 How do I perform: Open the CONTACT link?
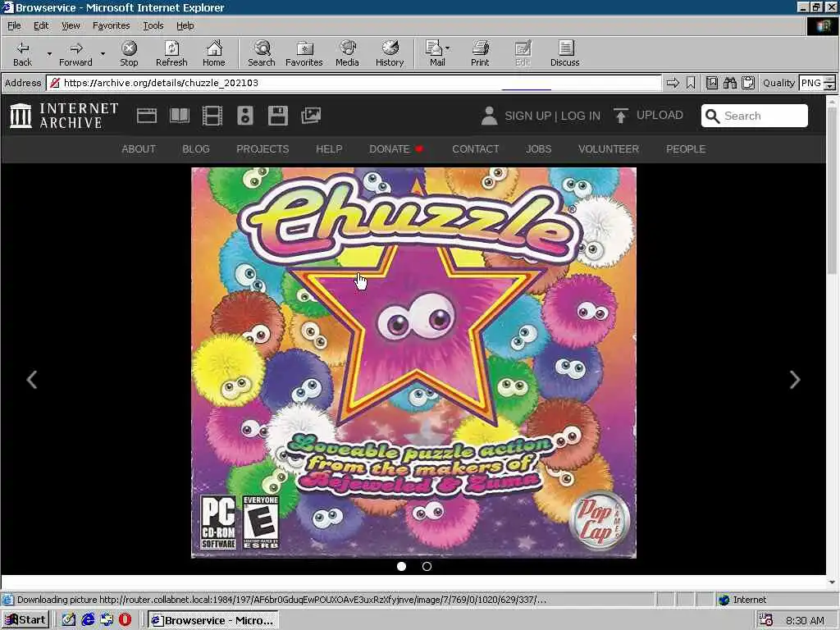point(475,149)
